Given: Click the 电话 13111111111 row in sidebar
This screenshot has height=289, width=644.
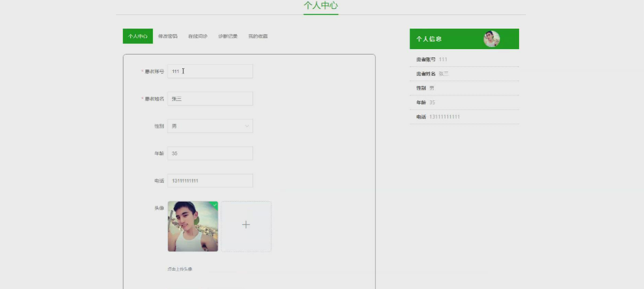Looking at the screenshot, I should (464, 117).
